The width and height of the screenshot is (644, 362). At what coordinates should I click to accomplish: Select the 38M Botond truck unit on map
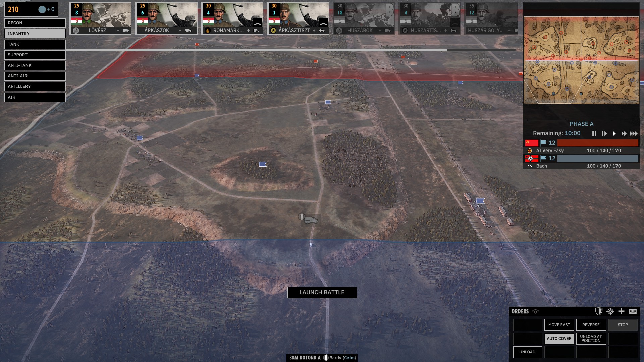pyautogui.click(x=310, y=220)
